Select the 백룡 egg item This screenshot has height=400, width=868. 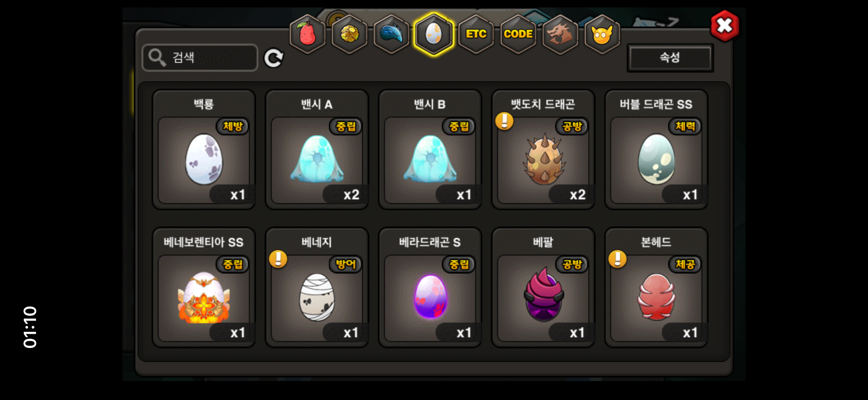coord(204,149)
